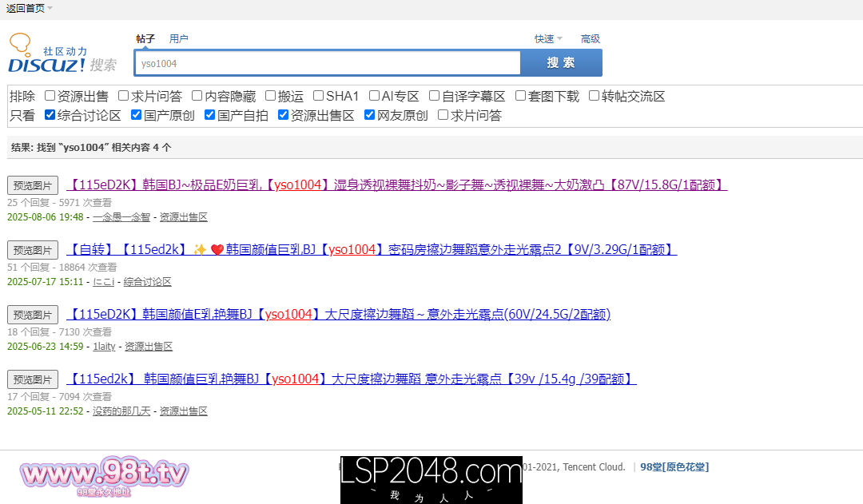Visit the 98堂[原色花堂] footer link
This screenshot has height=504, width=863.
[x=674, y=467]
